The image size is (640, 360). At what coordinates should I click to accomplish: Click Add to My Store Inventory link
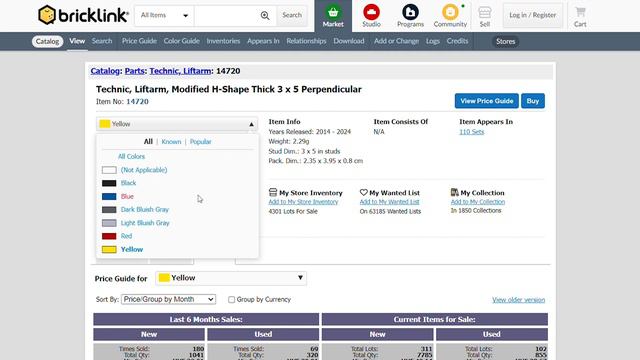point(303,202)
